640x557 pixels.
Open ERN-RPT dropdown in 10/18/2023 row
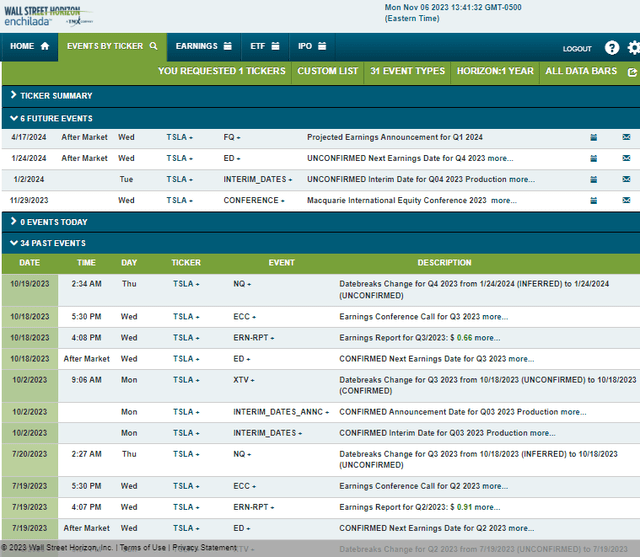253,338
